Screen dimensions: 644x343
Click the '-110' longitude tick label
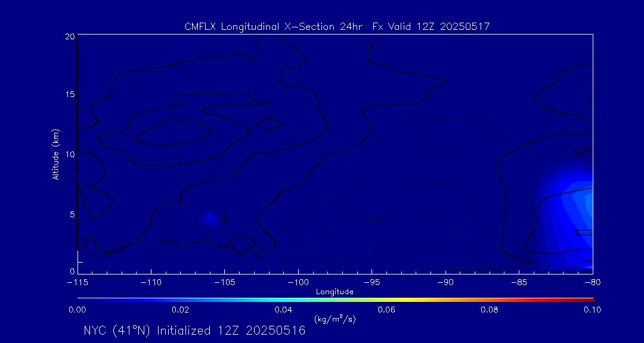click(151, 283)
